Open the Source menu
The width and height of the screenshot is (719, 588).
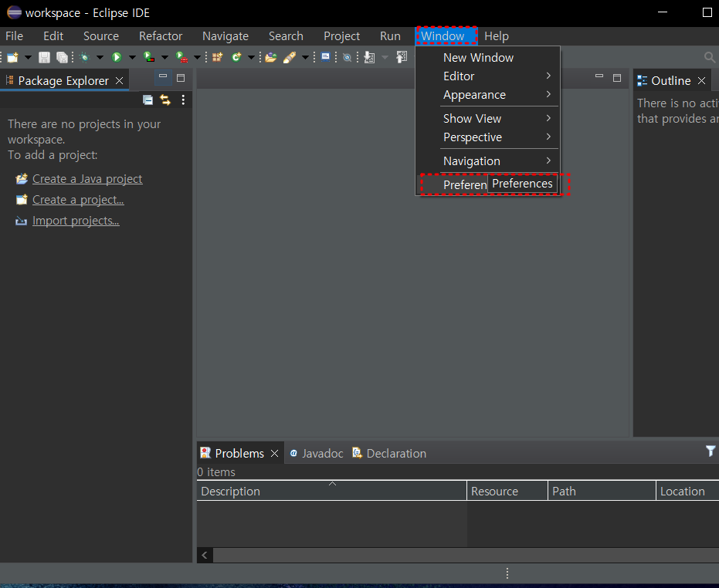coord(101,36)
